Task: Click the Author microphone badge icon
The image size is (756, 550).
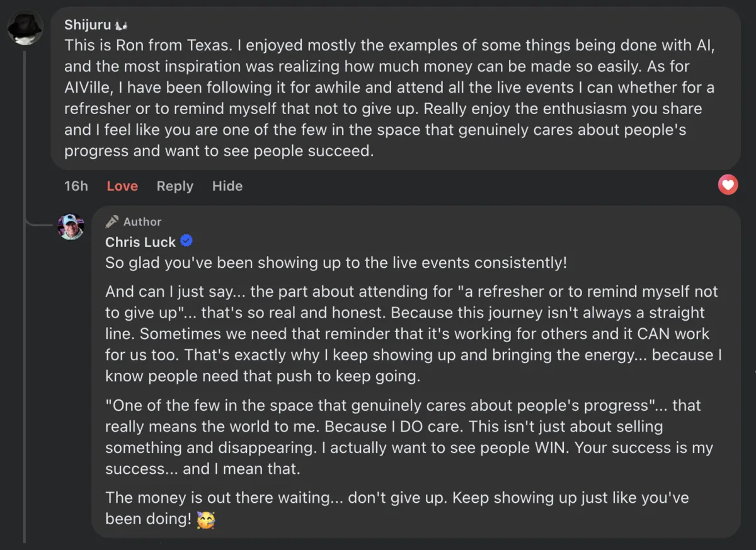Action: point(112,221)
